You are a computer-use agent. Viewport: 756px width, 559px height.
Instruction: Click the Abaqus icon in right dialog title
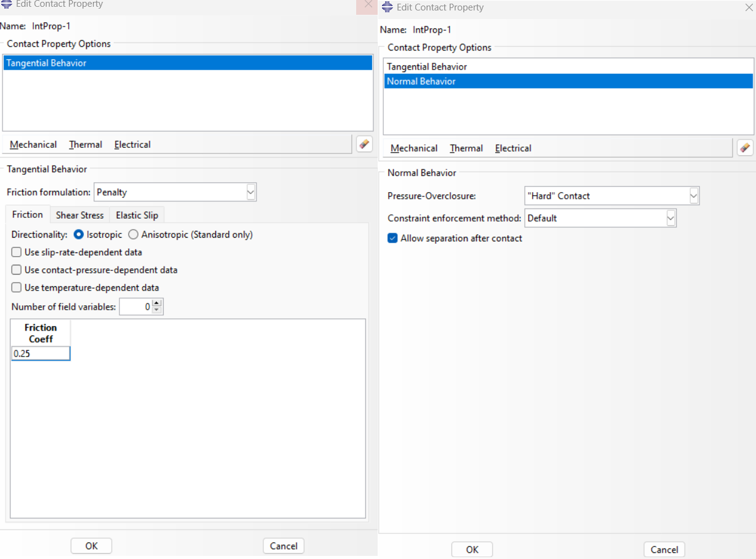point(388,7)
